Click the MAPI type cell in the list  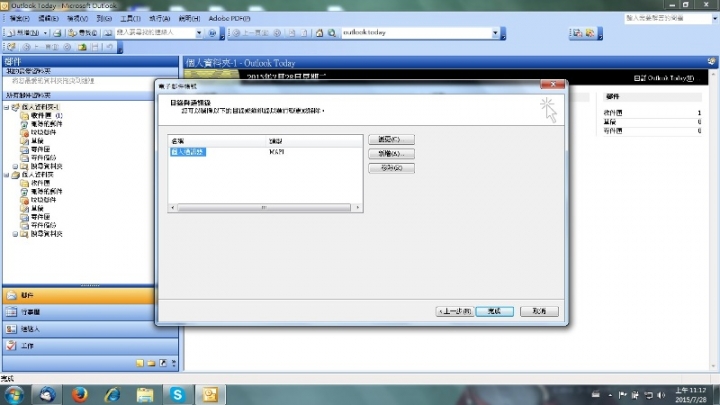coord(276,152)
